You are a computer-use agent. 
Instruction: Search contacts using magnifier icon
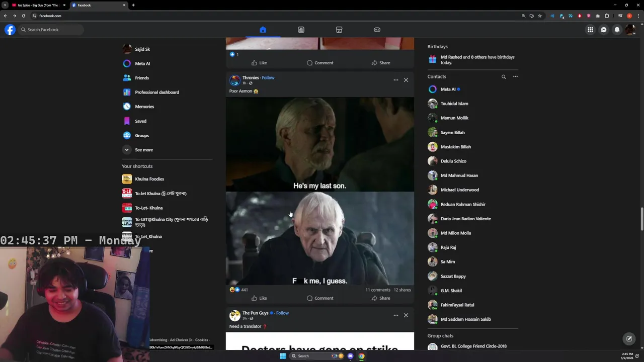click(504, 77)
